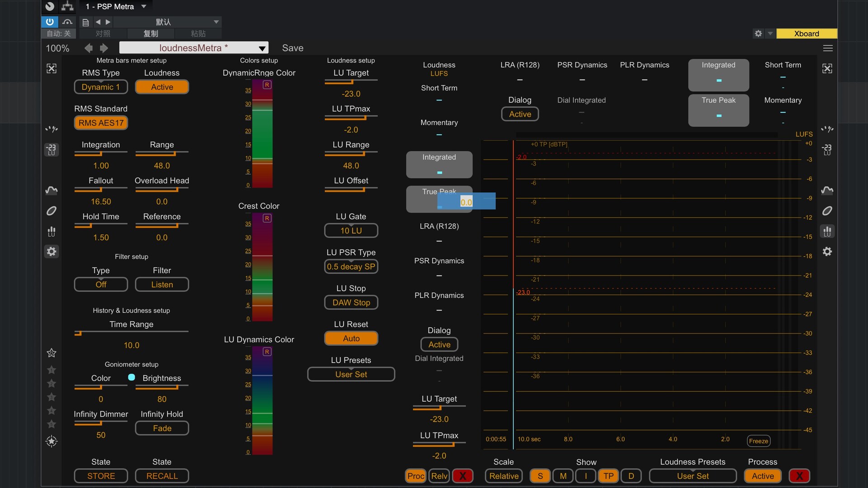Viewport: 868px width, 488px height.
Task: Open the left sidebar settings gear
Action: tap(52, 252)
